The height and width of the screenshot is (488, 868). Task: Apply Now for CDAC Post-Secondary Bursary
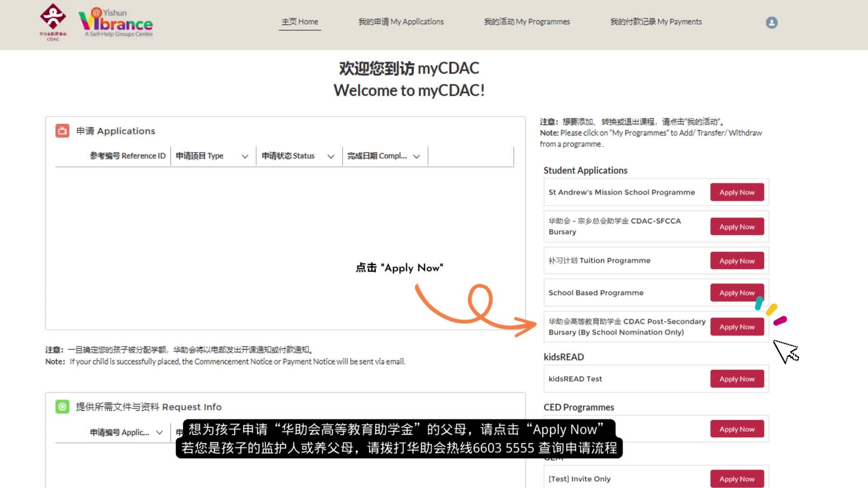737,327
